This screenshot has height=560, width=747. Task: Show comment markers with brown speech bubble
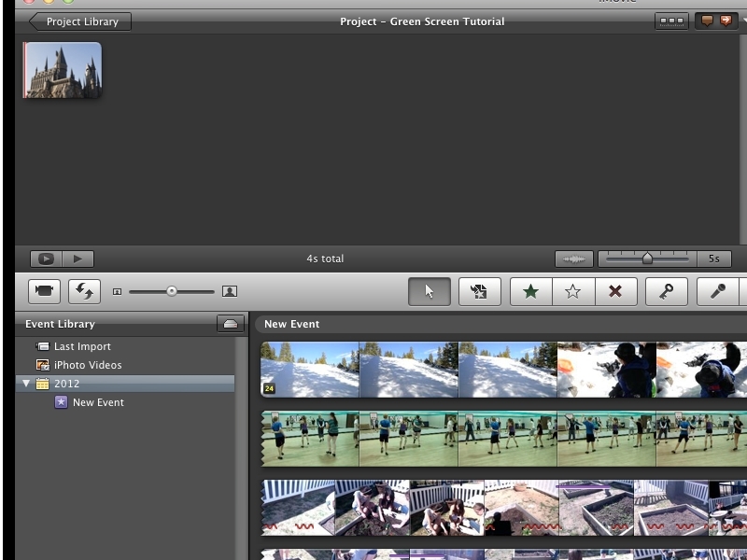(x=707, y=21)
